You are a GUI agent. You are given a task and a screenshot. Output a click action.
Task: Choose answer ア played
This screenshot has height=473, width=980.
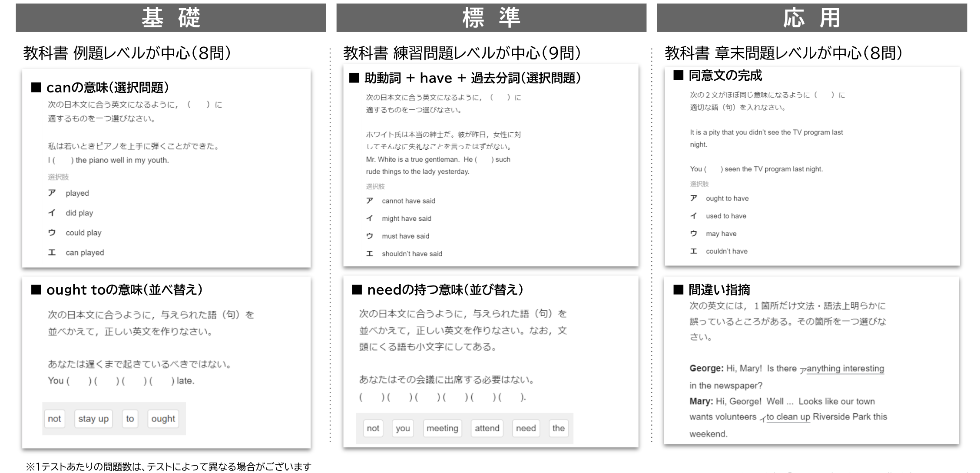69,193
